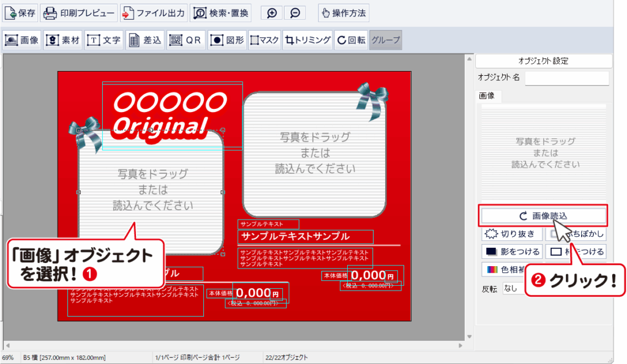
Task: Open the 反転 (Flip) dropdown
Action: (x=513, y=288)
